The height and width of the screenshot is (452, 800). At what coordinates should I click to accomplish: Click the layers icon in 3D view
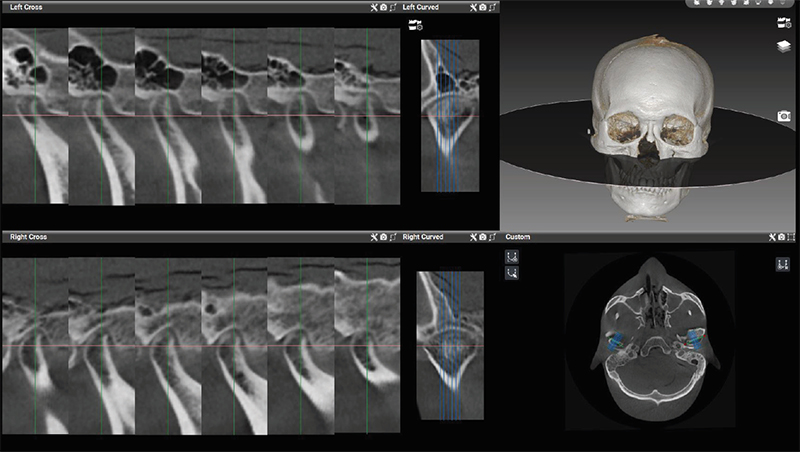click(x=784, y=46)
